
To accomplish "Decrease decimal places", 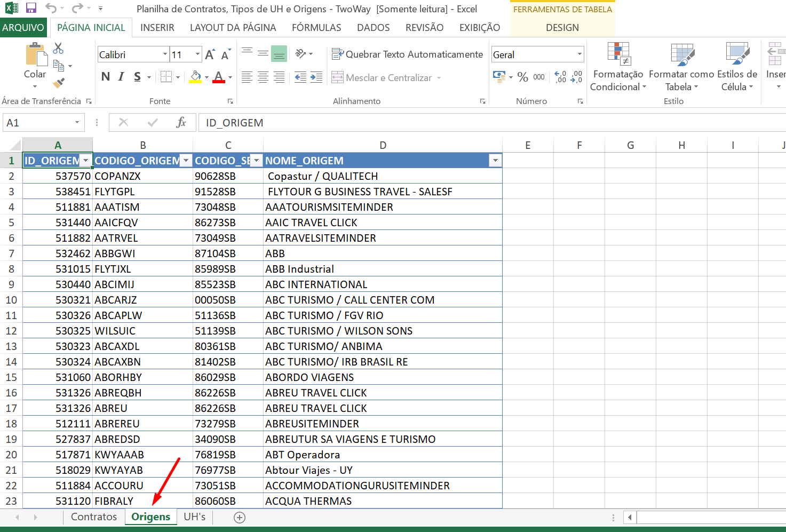I will point(576,77).
